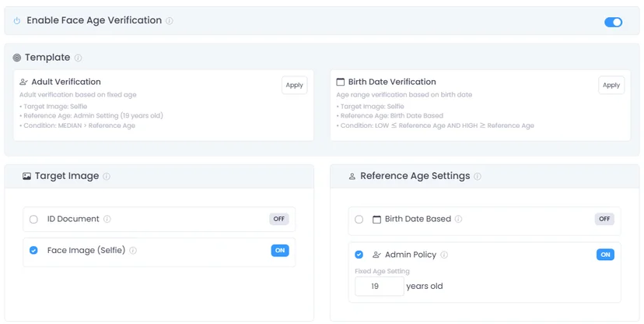The image size is (644, 324).
Task: Click the power icon beside Enable Face Age Verification
Action: pos(17,20)
